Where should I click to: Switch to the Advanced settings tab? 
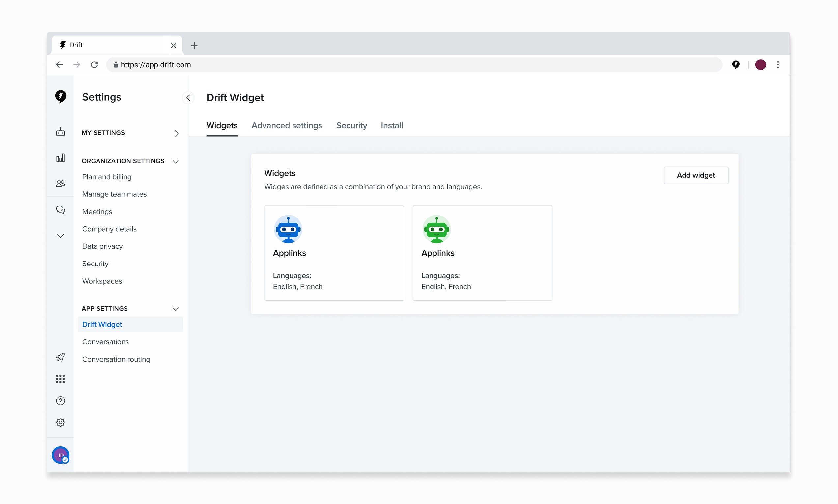[x=286, y=126]
